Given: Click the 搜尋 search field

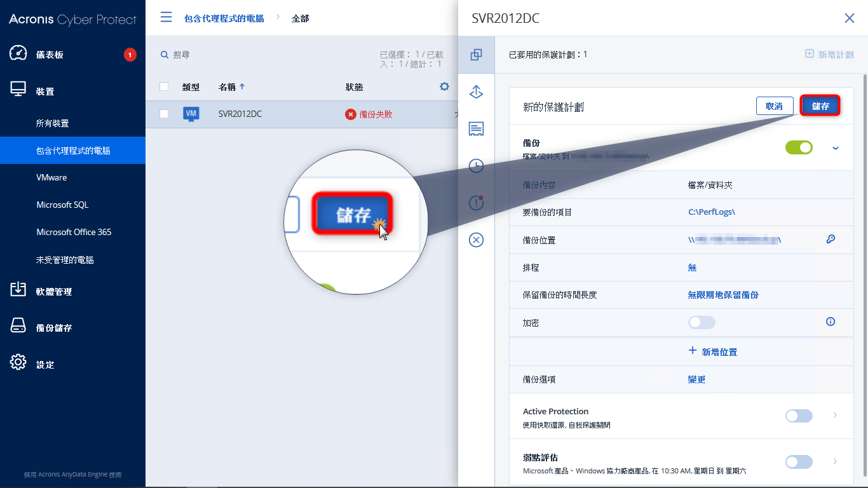Looking at the screenshot, I should tap(254, 55).
